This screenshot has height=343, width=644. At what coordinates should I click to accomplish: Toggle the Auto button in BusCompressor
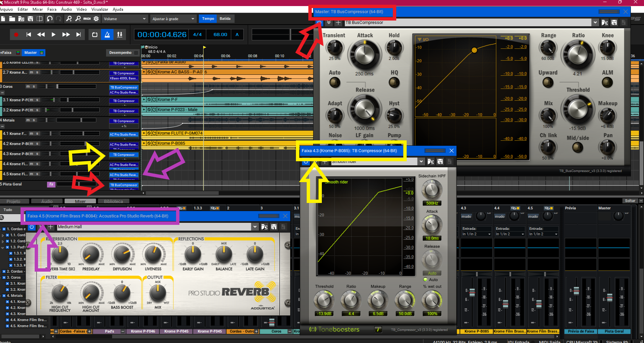335,82
